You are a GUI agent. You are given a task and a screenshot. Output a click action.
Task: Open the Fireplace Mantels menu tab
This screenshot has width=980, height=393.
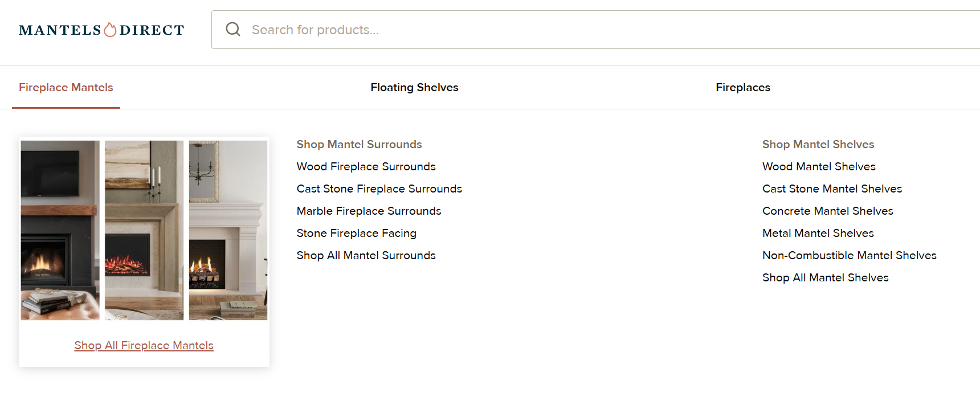coord(66,88)
